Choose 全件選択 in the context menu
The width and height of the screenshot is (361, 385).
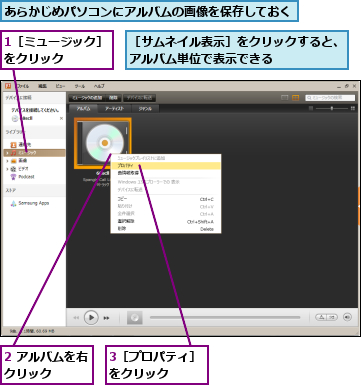coord(166,214)
